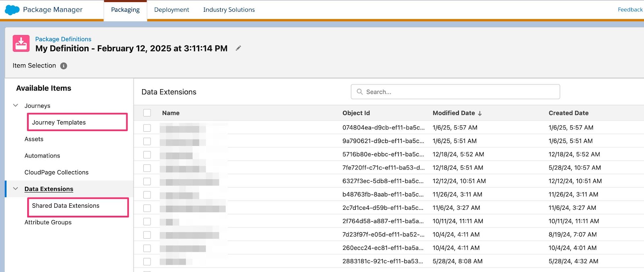Sort by the Object Id column header
Image resolution: width=644 pixels, height=272 pixels.
tap(356, 113)
